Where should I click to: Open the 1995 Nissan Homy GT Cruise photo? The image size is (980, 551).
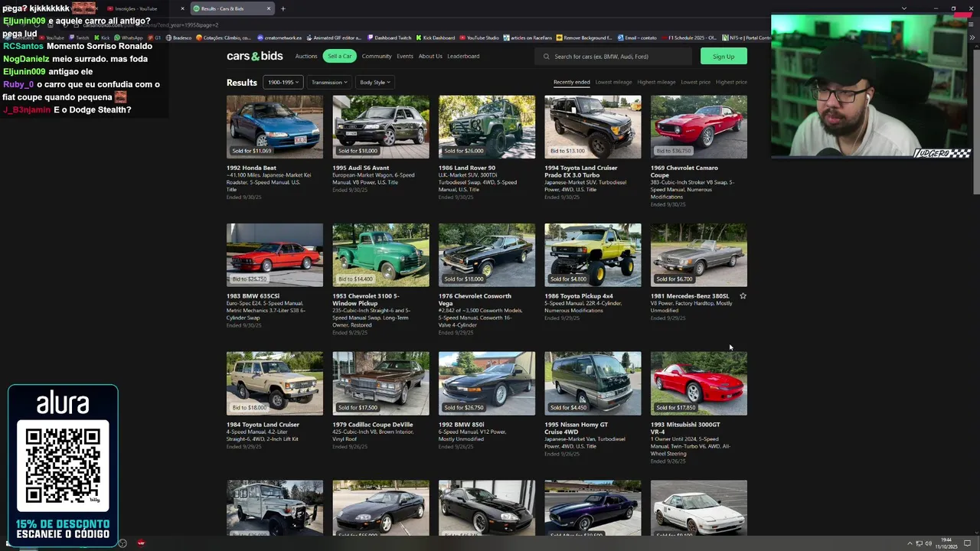pyautogui.click(x=593, y=383)
